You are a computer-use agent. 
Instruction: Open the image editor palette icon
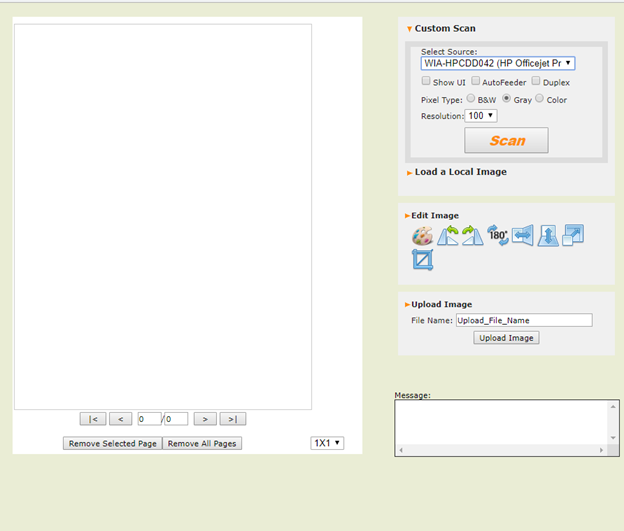click(422, 237)
